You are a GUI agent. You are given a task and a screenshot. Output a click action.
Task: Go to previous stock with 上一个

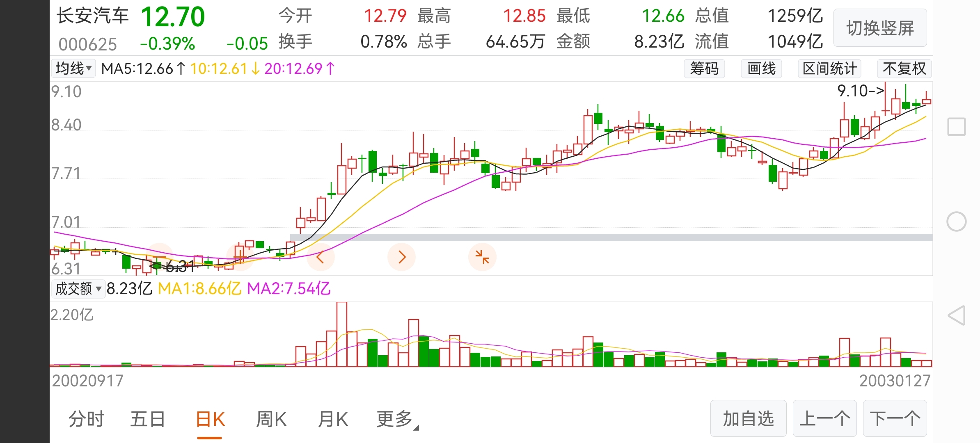(x=824, y=418)
